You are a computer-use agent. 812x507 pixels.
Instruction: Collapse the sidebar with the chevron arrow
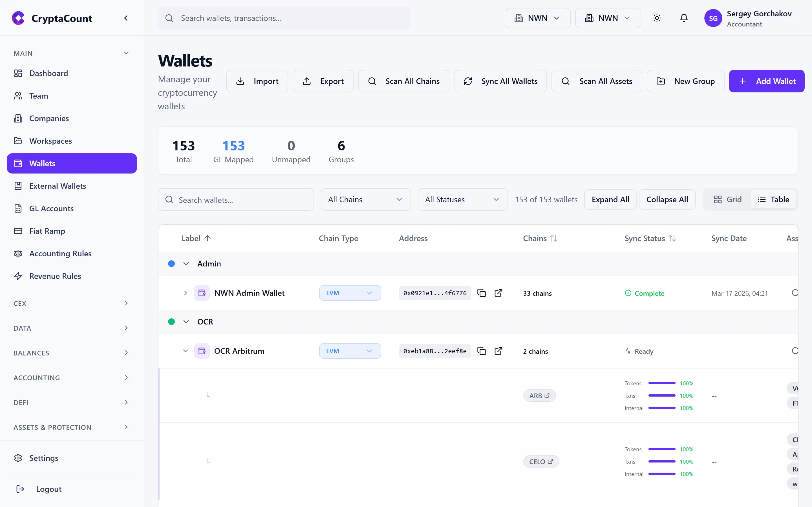pos(126,18)
